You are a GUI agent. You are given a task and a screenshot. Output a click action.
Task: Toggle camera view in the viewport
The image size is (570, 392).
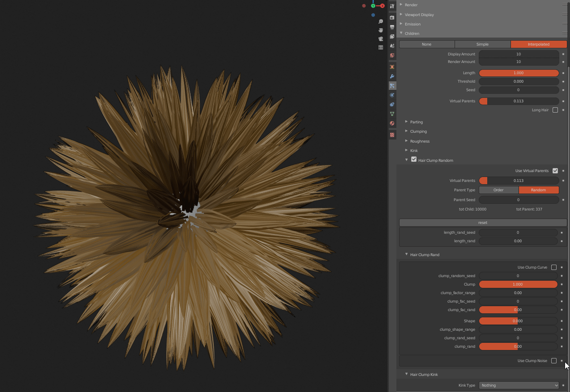tap(381, 39)
